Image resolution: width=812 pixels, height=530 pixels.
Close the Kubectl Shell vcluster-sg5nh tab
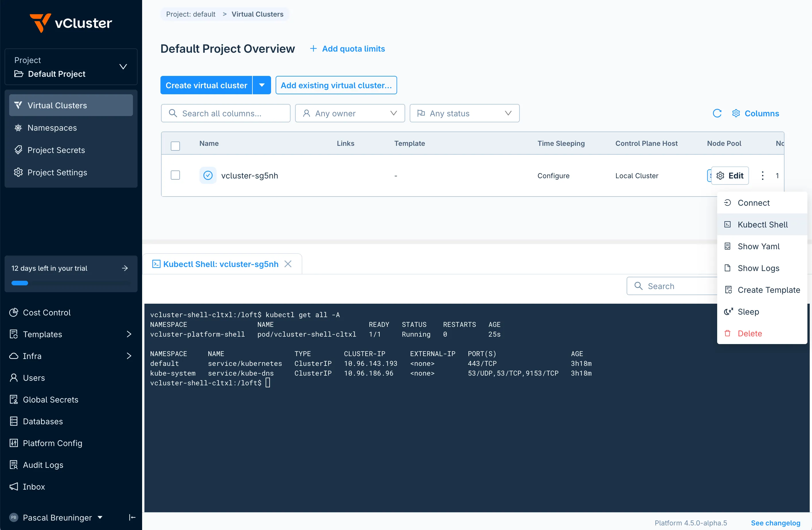(288, 264)
